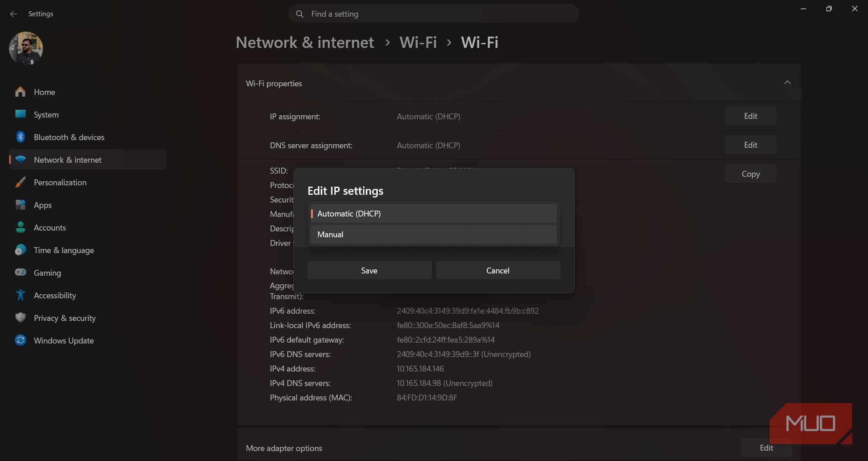Click the Find a setting search box

(433, 14)
